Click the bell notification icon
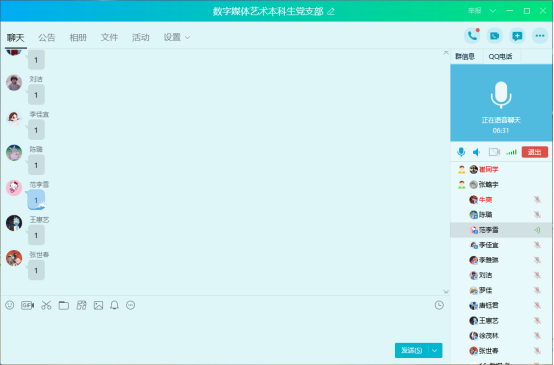 tap(114, 305)
